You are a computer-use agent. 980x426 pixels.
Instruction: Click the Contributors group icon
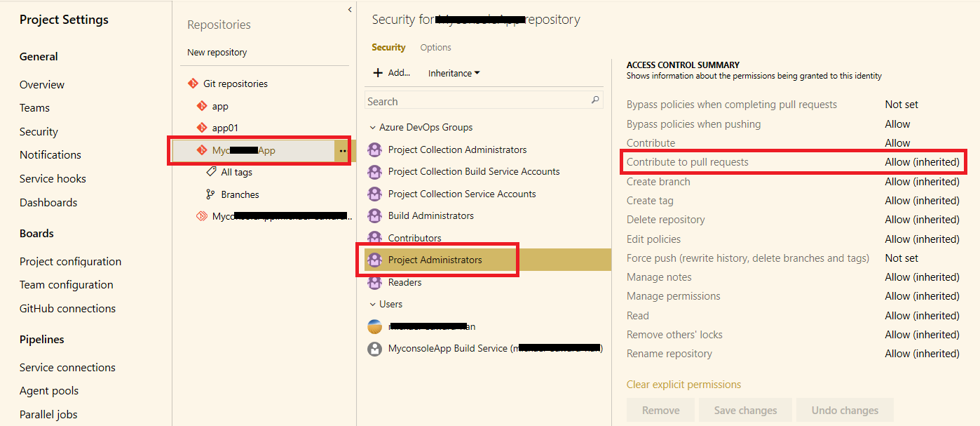(x=375, y=238)
